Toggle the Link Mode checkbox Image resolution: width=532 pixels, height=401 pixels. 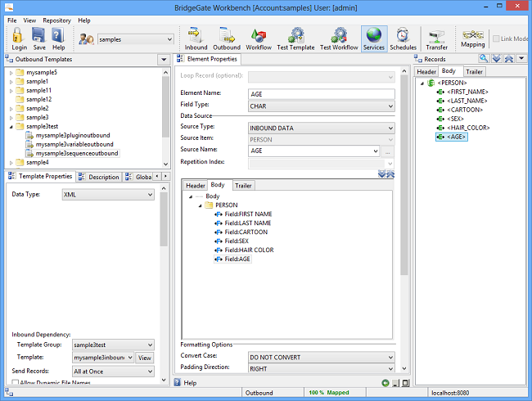pyautogui.click(x=496, y=38)
